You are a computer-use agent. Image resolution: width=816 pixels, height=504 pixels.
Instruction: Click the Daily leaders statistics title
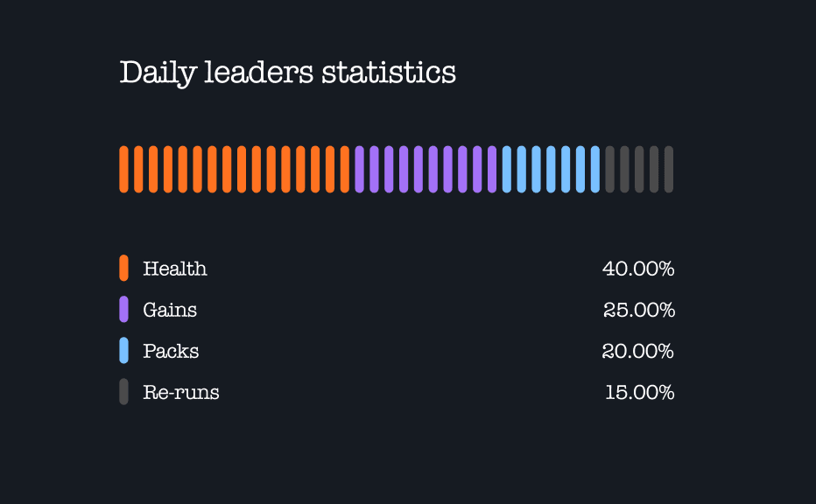pyautogui.click(x=287, y=73)
